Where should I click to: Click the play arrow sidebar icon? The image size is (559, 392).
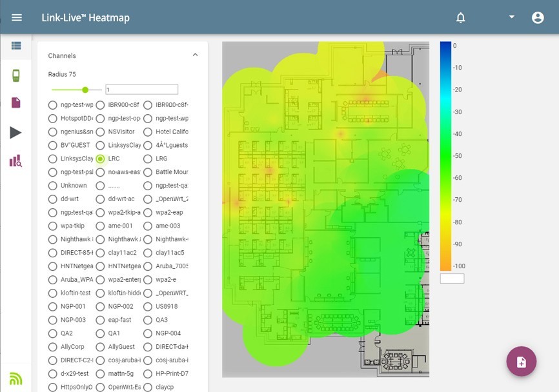16,132
